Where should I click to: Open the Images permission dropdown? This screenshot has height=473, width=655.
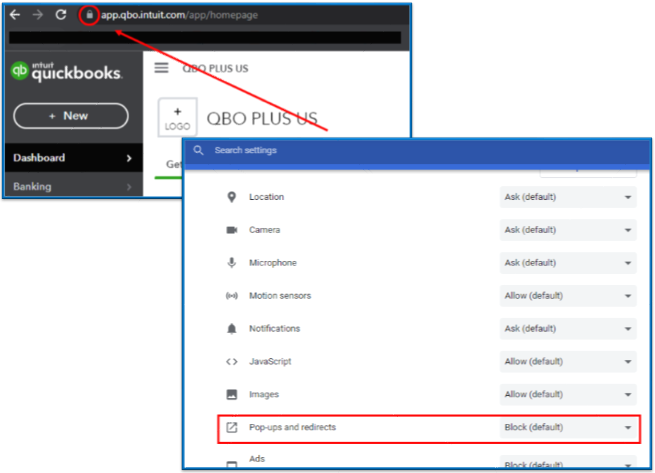click(568, 394)
